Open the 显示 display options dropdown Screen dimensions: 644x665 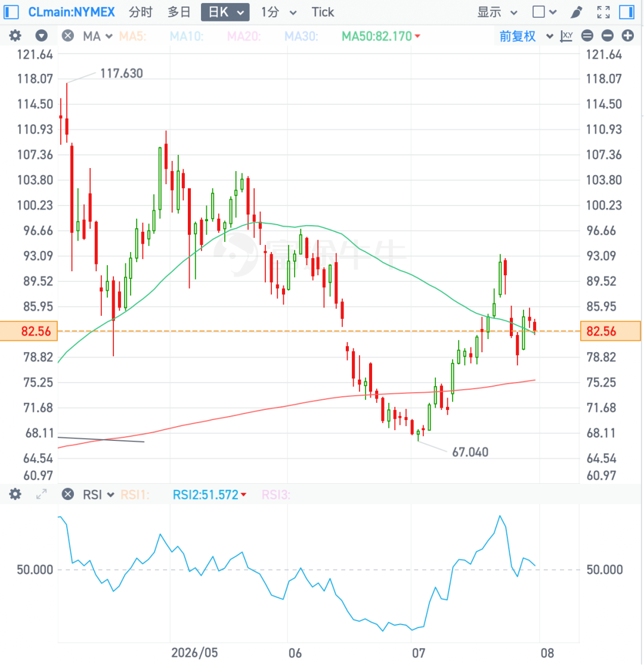497,13
